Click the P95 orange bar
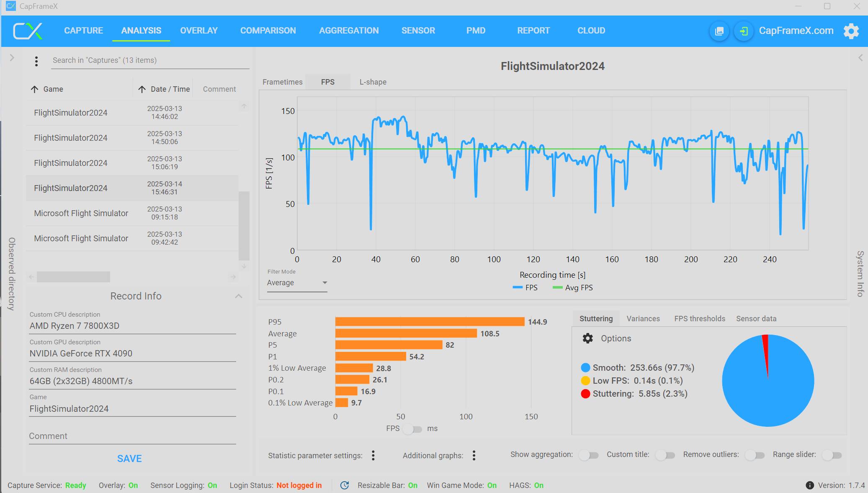Image resolution: width=868 pixels, height=493 pixels. point(430,322)
